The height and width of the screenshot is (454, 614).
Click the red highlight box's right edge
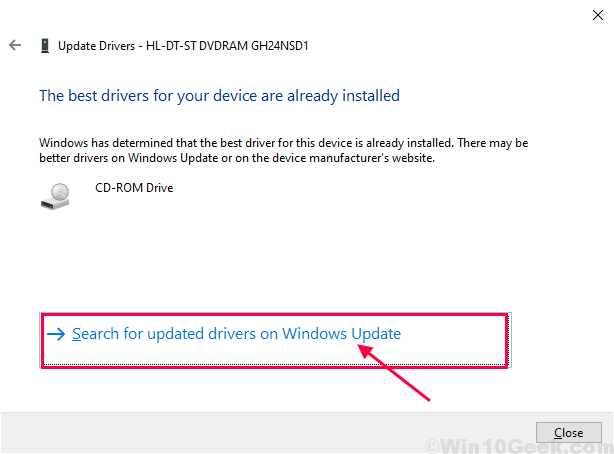504,340
